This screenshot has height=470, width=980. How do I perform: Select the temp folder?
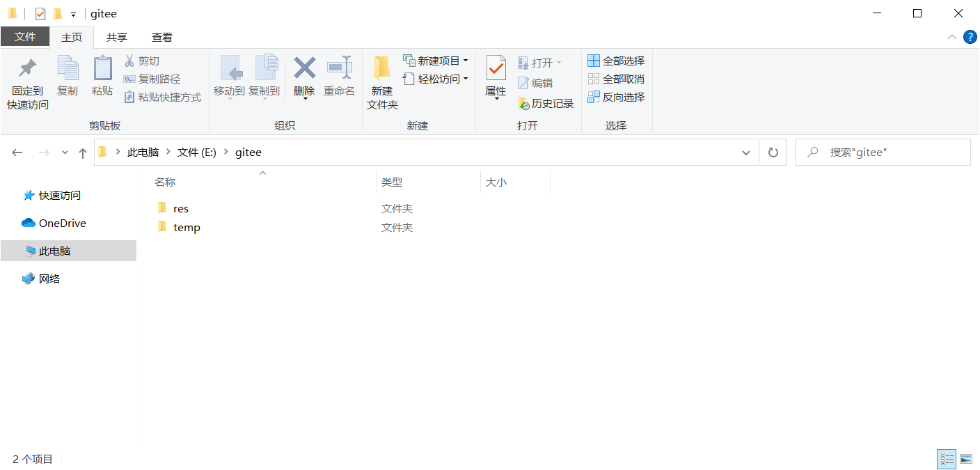click(187, 228)
